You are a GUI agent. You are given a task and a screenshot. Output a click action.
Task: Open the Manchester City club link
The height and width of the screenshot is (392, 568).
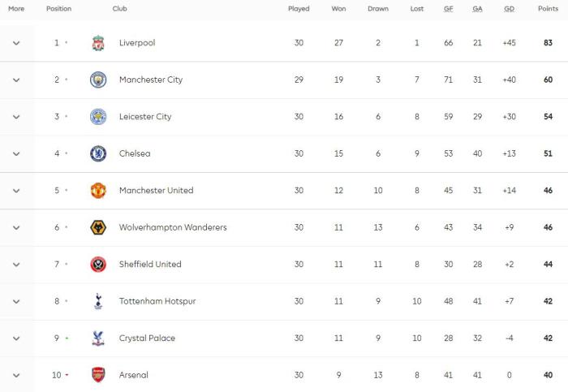(x=151, y=80)
